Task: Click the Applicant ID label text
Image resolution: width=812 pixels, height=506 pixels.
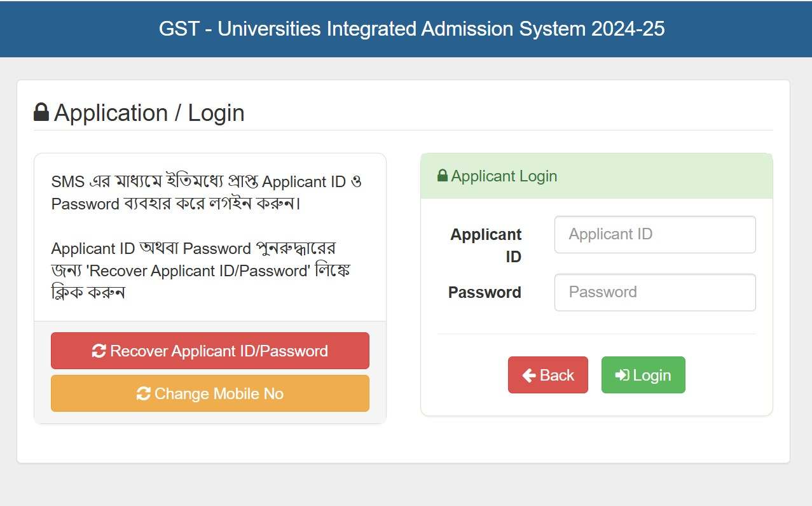Action: (x=485, y=245)
